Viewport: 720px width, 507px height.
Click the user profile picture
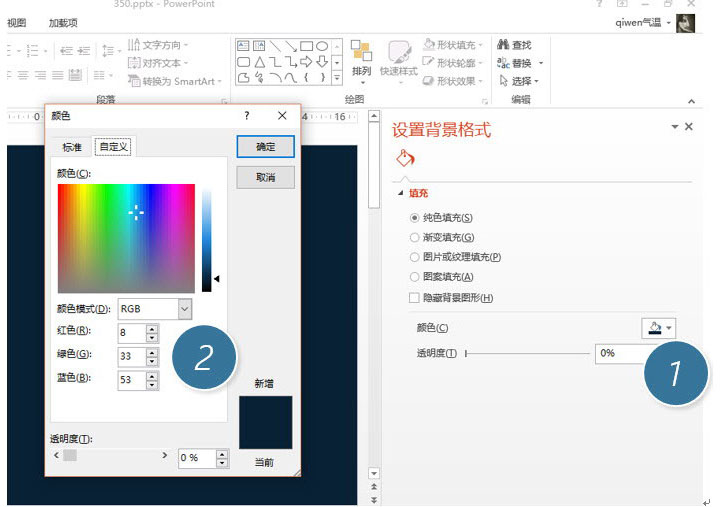coord(685,22)
